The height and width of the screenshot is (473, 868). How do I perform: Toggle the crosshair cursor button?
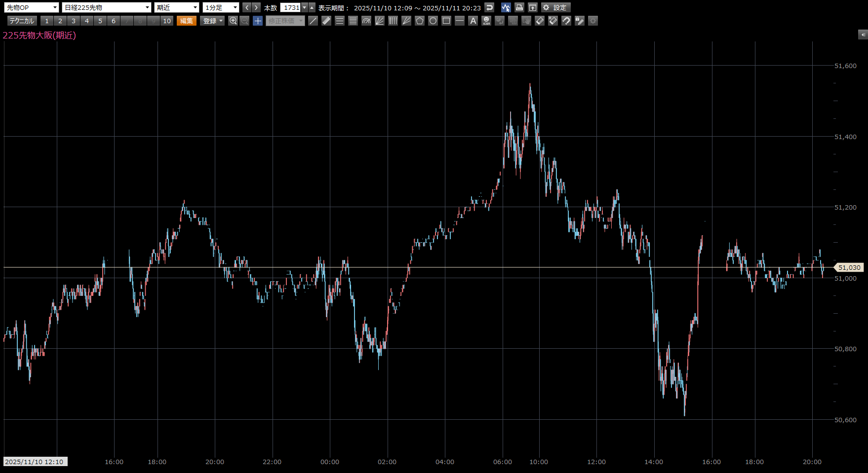coord(258,21)
